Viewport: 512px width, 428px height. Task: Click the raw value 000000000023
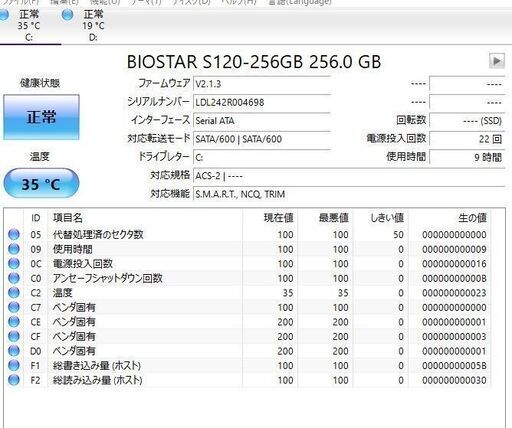pos(454,293)
